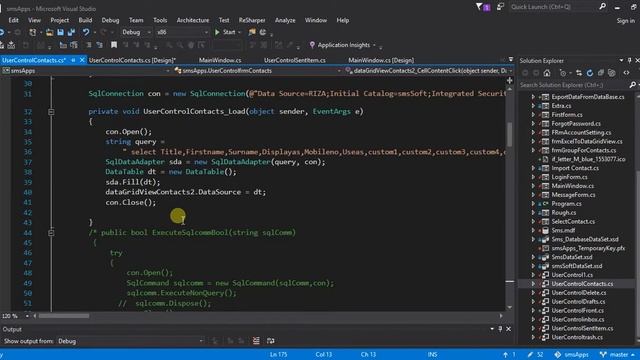The width and height of the screenshot is (640, 360).
Task: Switch to MainWindow.cs [Design] tab
Action: coord(381,60)
